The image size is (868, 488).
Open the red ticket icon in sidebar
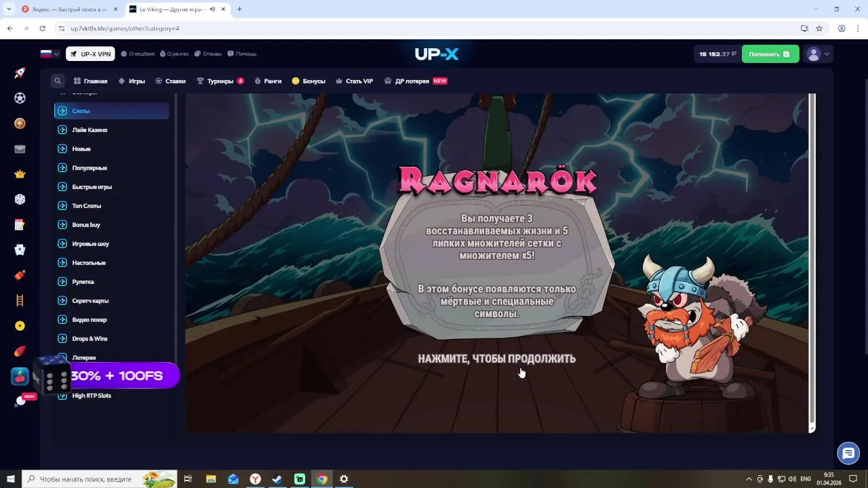20,275
